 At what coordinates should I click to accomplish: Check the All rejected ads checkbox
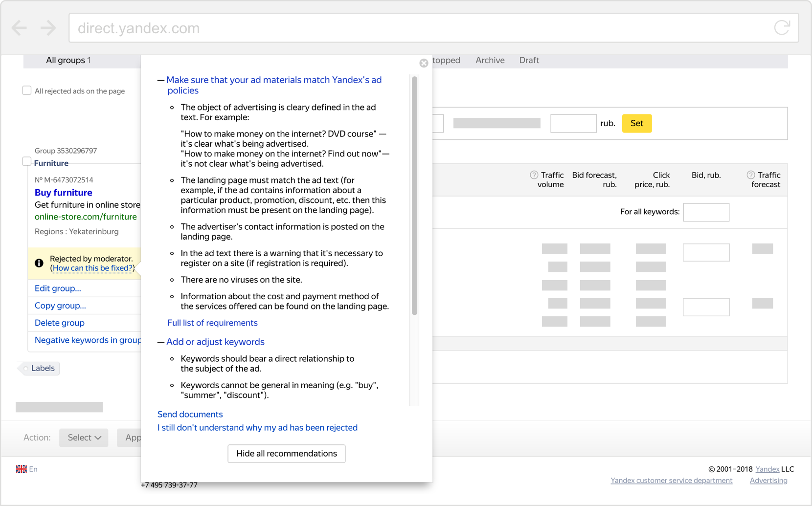(x=27, y=90)
